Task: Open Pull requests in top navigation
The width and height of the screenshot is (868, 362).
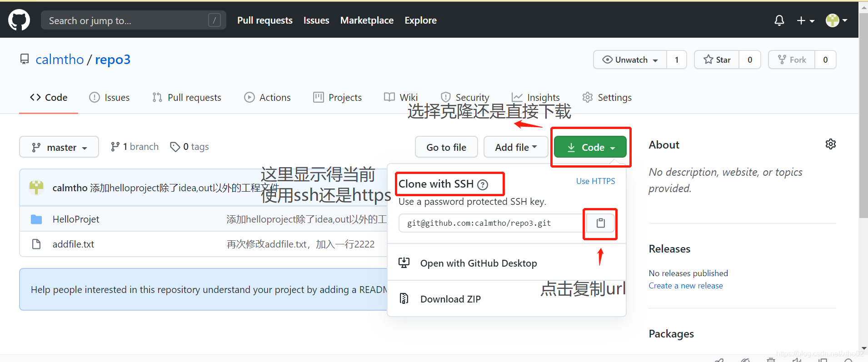Action: 265,20
